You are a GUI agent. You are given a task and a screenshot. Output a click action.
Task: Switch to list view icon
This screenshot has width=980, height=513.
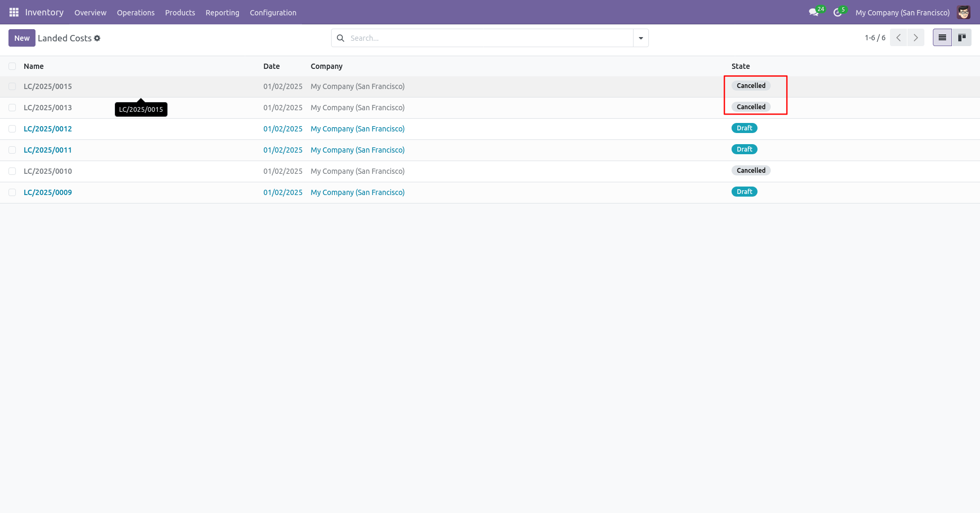[x=942, y=38]
